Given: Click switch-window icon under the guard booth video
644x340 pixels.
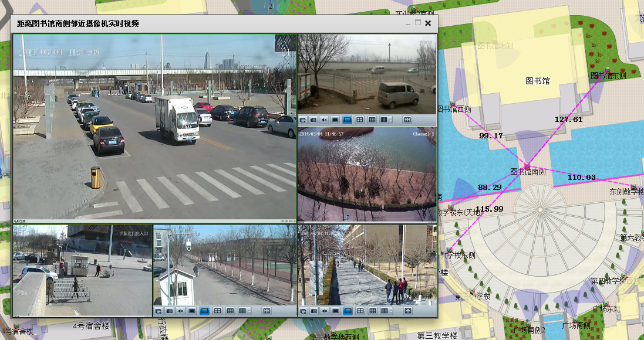Looking at the screenshot, I should (159, 311).
